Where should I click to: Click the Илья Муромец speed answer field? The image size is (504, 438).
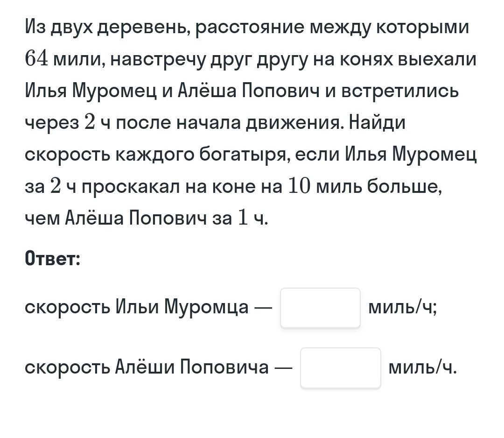click(x=320, y=308)
